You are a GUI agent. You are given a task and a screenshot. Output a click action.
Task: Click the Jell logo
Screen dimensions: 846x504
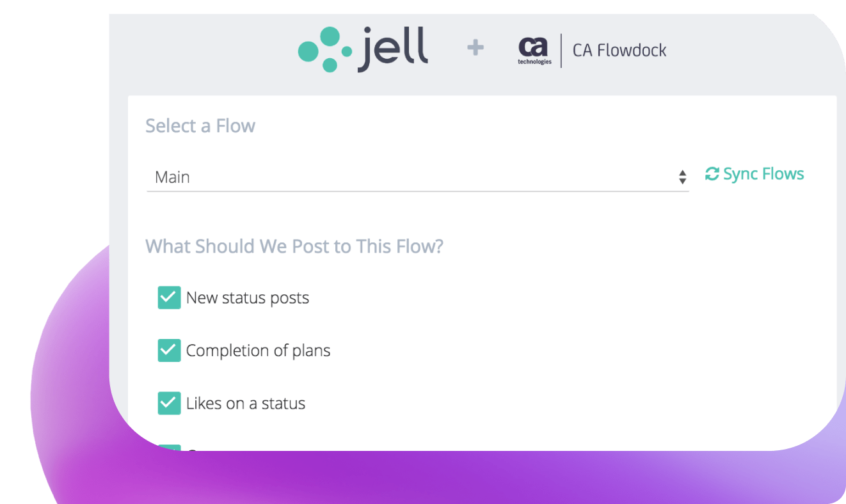tap(363, 49)
